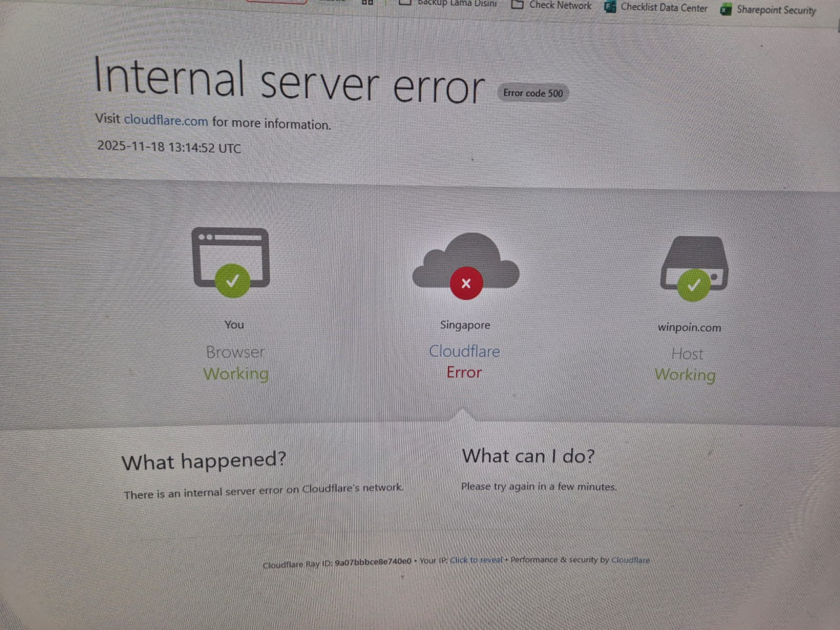Click the Internal server error heading
840x630 pixels.
coord(289,80)
